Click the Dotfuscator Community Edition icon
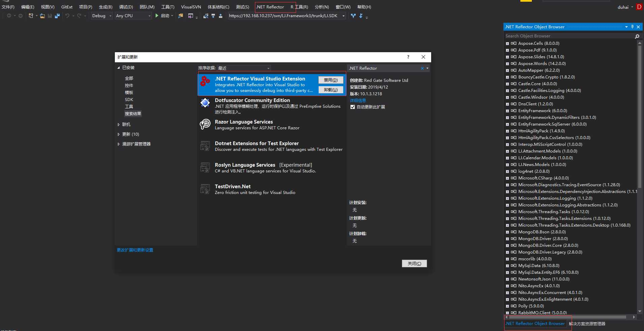This screenshot has height=331, width=644. click(x=205, y=102)
